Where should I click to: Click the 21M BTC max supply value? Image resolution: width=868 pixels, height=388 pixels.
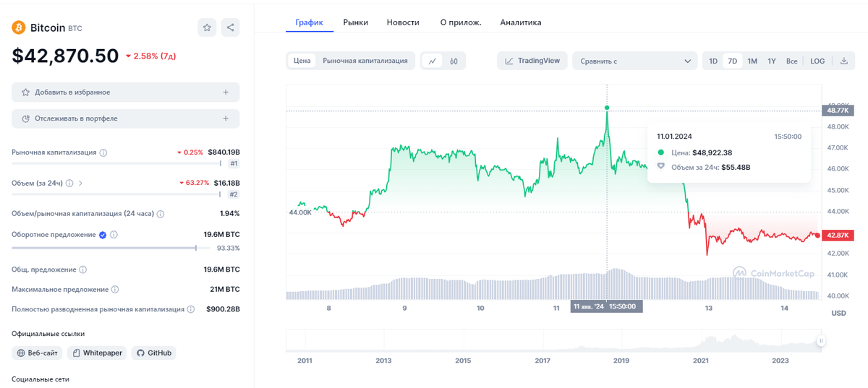point(224,289)
